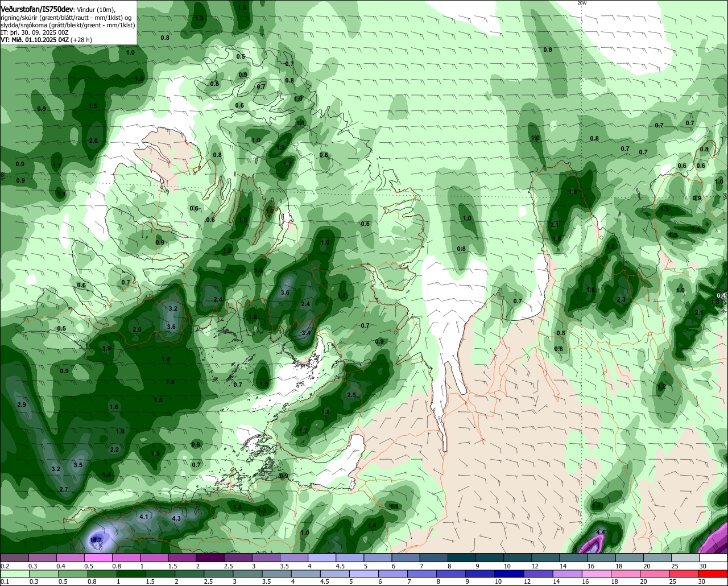The image size is (728, 586).
Task: Pick the pink 20–25 swatch in bottom legend
Action: pos(656,574)
